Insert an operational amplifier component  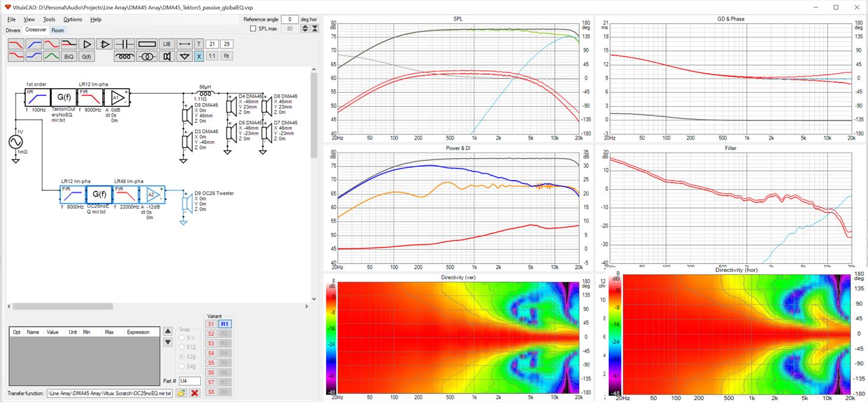click(x=105, y=44)
